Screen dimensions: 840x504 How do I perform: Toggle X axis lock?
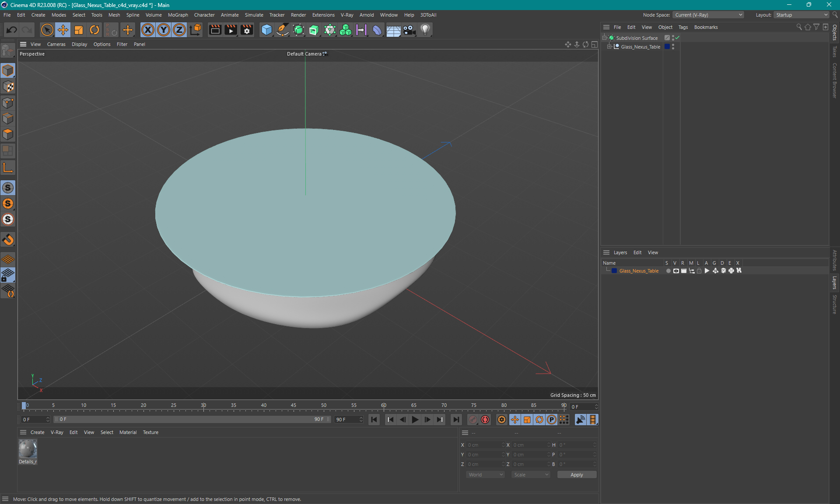[148, 30]
